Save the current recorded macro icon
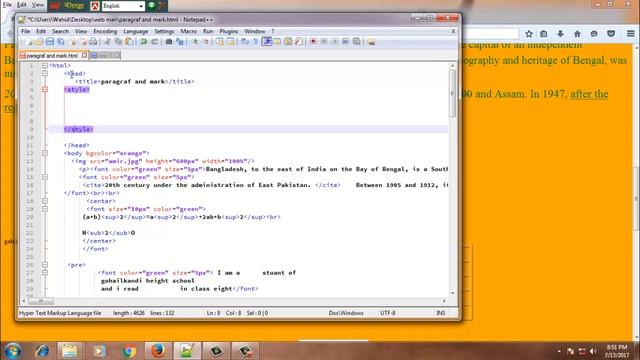The width and height of the screenshot is (640, 360). [x=356, y=42]
